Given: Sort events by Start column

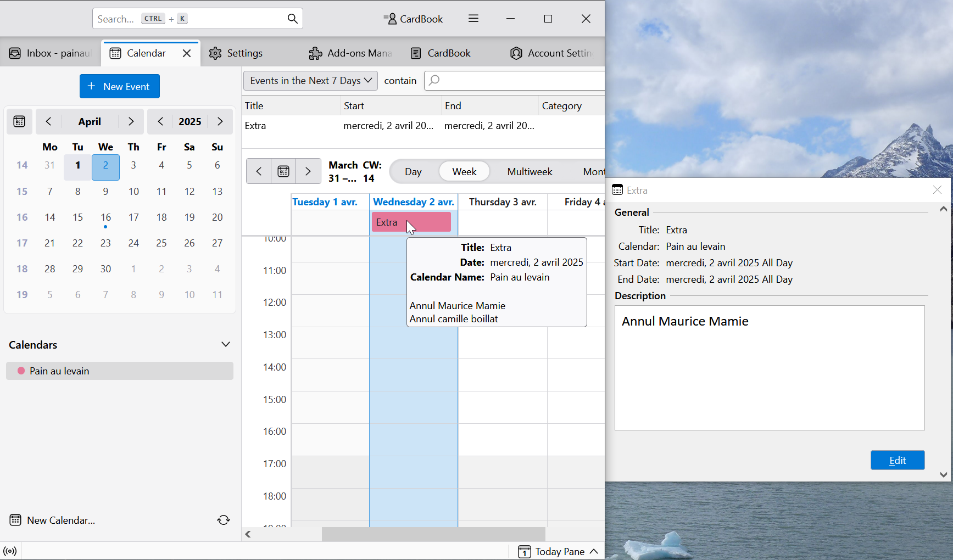Looking at the screenshot, I should 391,105.
